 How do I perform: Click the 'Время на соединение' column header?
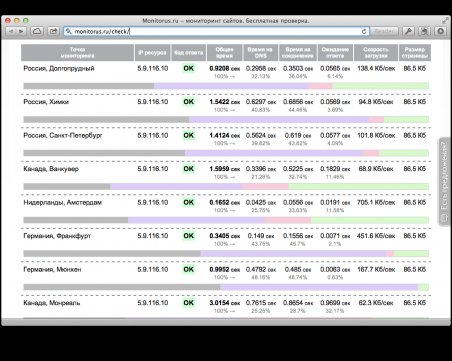pos(298,53)
